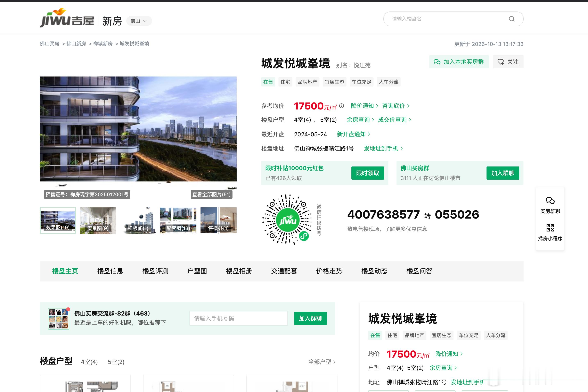The width and height of the screenshot is (588, 392).
Task: Switch to 楼盘主页 tab
Action: 65,271
